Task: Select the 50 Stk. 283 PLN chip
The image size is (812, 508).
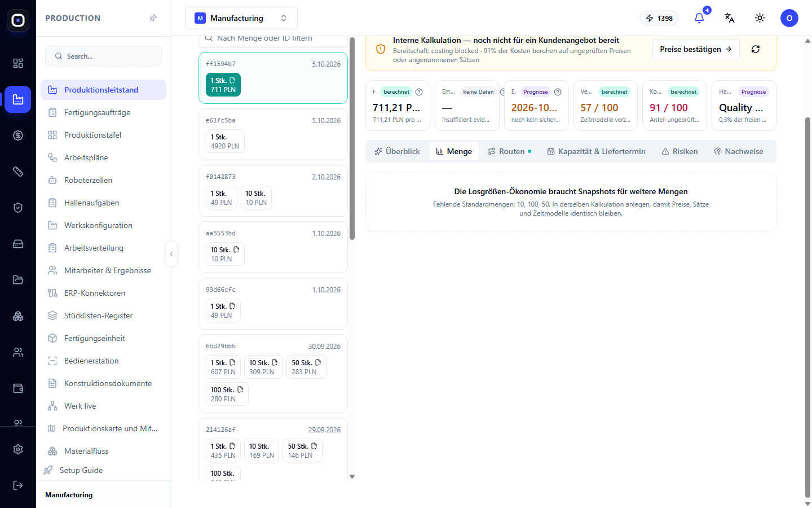Action: 306,367
